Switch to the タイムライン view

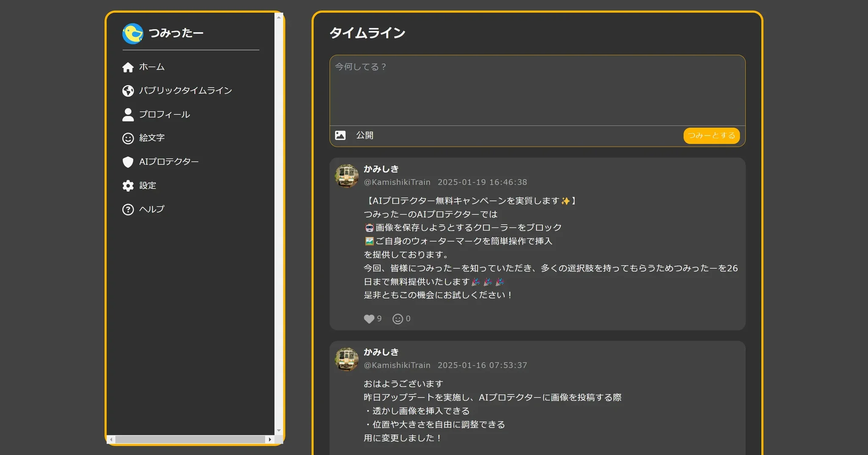tap(367, 32)
